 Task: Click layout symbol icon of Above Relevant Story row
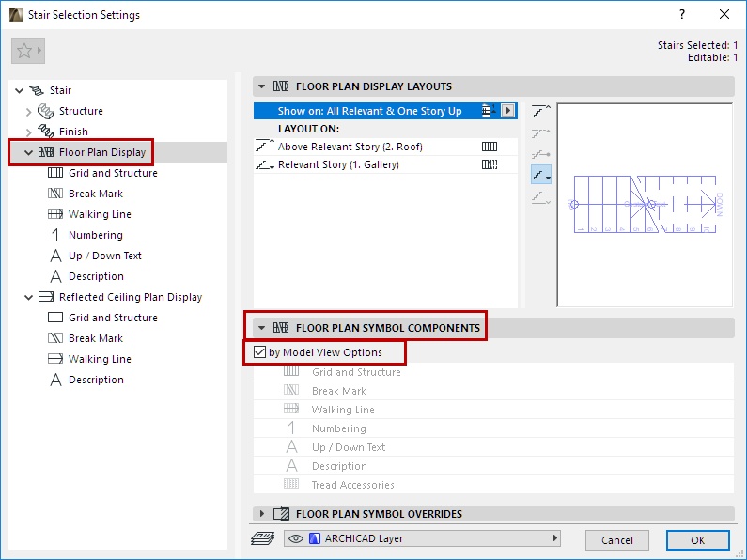[490, 147]
